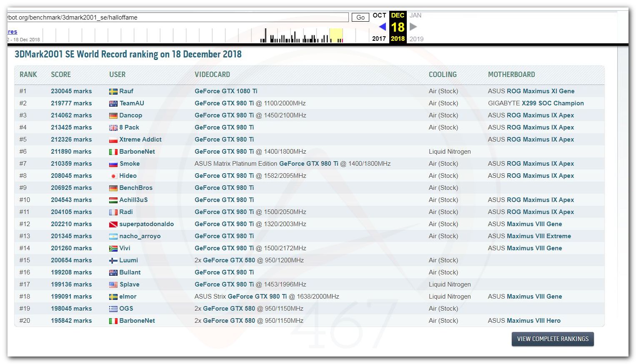Go to previous capture with blue arrow

382,27
